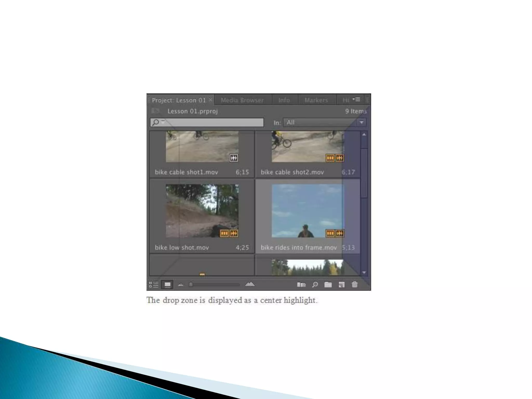Screen dimensions: 532x399
Task: Open the 'In: All' dropdown
Action: pos(325,122)
